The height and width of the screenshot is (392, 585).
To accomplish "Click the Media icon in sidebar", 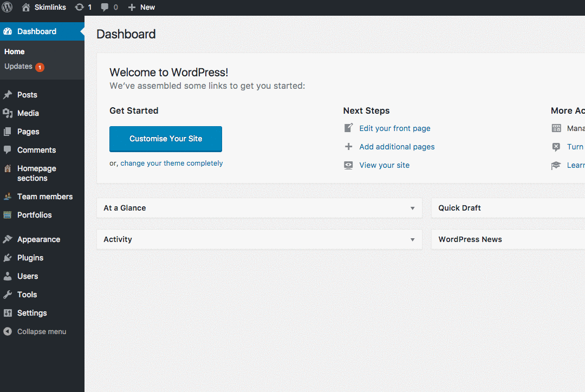I will (x=8, y=113).
